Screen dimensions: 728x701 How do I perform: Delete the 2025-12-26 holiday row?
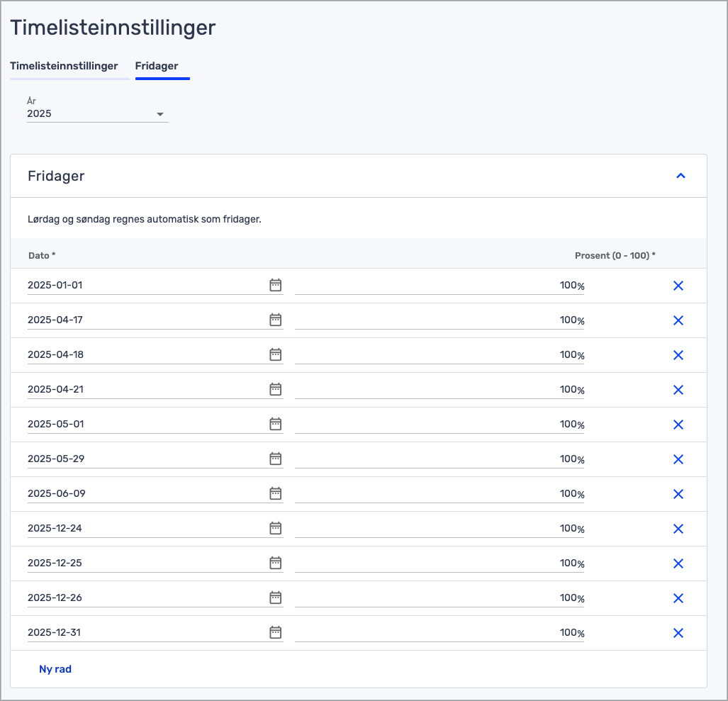678,598
